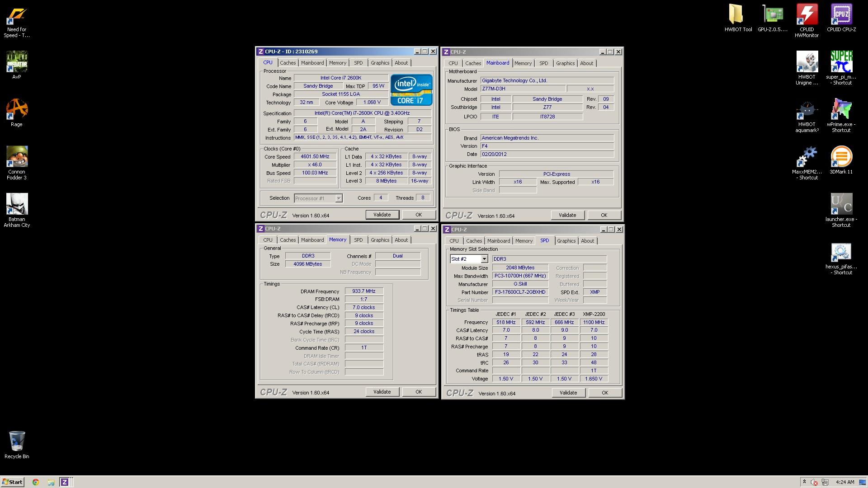
Task: Switch to Caches tab in CPU-Z ID window
Action: 288,63
